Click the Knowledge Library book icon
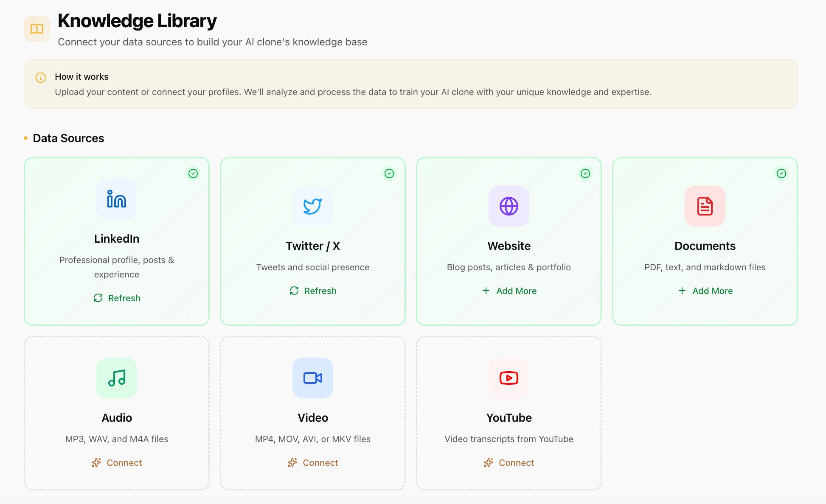 coord(37,29)
